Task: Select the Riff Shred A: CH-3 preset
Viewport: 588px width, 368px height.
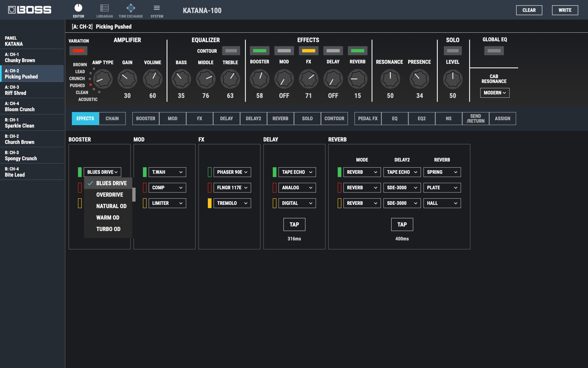Action: click(32, 90)
